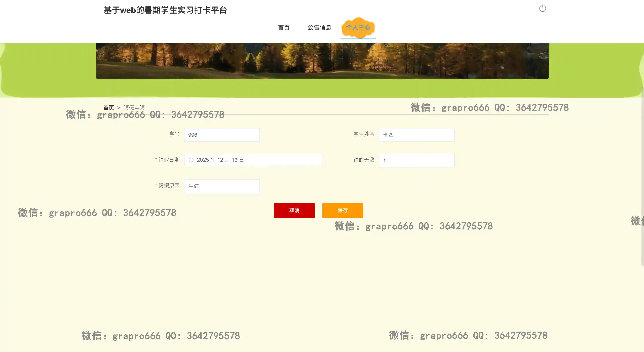The image size is (644, 352).
Task: Open the 首页 navigation menu item
Action: 284,27
